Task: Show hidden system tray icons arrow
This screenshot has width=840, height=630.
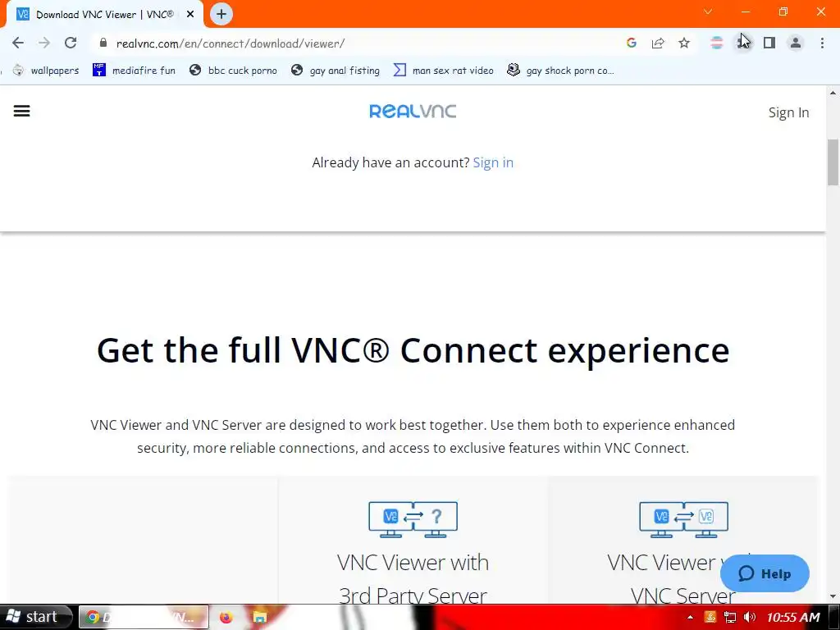Action: click(x=690, y=617)
